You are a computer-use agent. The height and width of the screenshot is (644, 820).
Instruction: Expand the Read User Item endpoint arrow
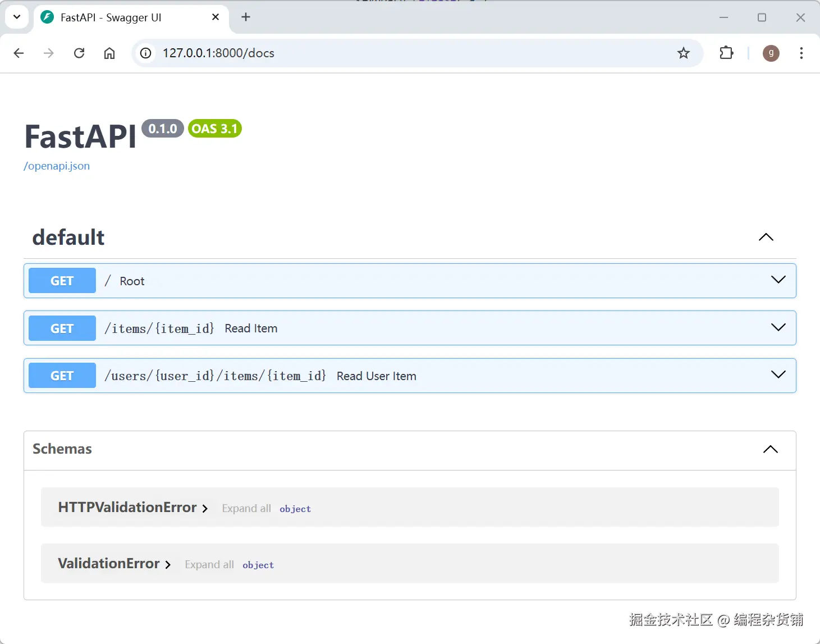[778, 374]
